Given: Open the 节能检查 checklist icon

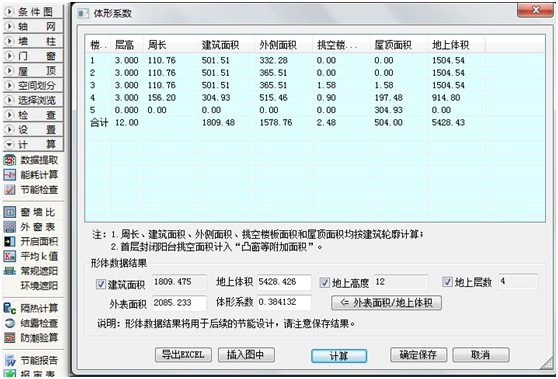Looking at the screenshot, I should coord(10,190).
